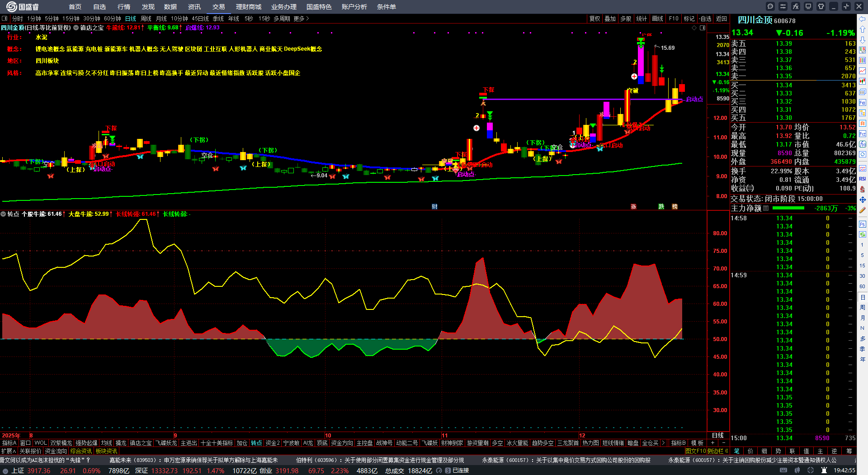Collapse the 转点 indicator panel header
The height and width of the screenshot is (475, 868).
[3, 214]
